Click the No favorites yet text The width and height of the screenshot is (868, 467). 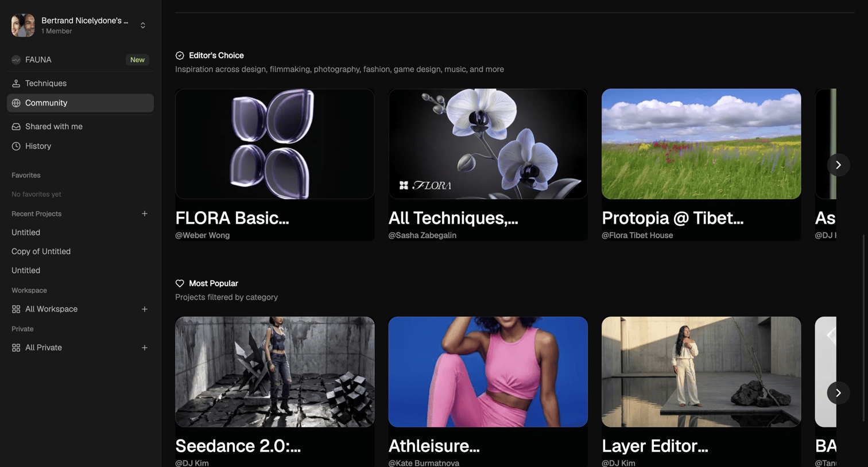coord(36,194)
